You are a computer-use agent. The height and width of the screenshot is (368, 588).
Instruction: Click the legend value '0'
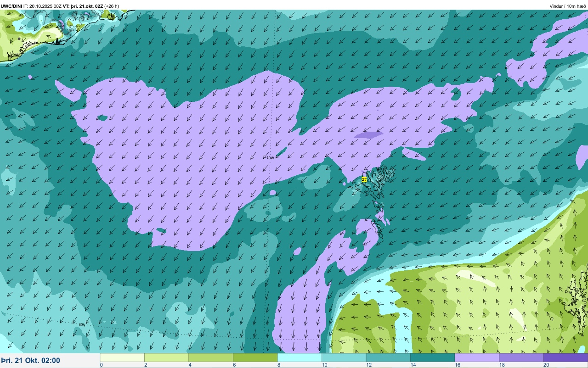pos(101,365)
